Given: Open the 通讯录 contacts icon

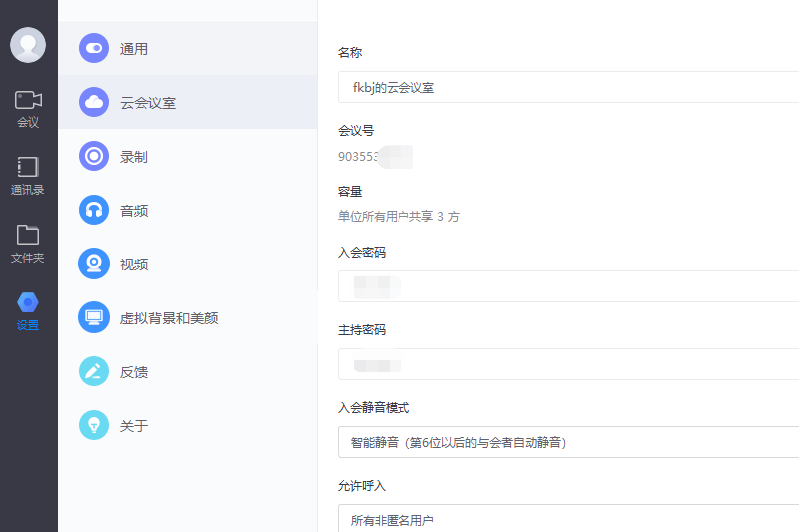Looking at the screenshot, I should 28,167.
